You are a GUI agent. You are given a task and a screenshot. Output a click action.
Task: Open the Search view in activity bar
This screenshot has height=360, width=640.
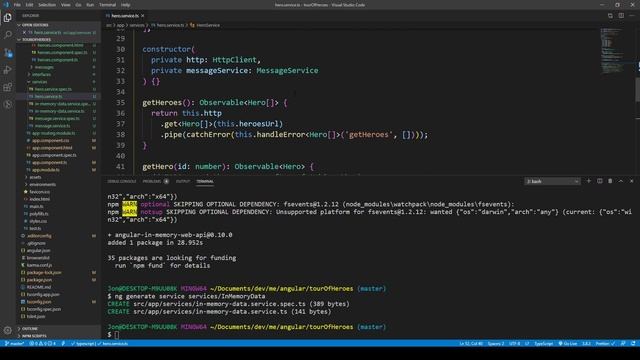point(8,35)
